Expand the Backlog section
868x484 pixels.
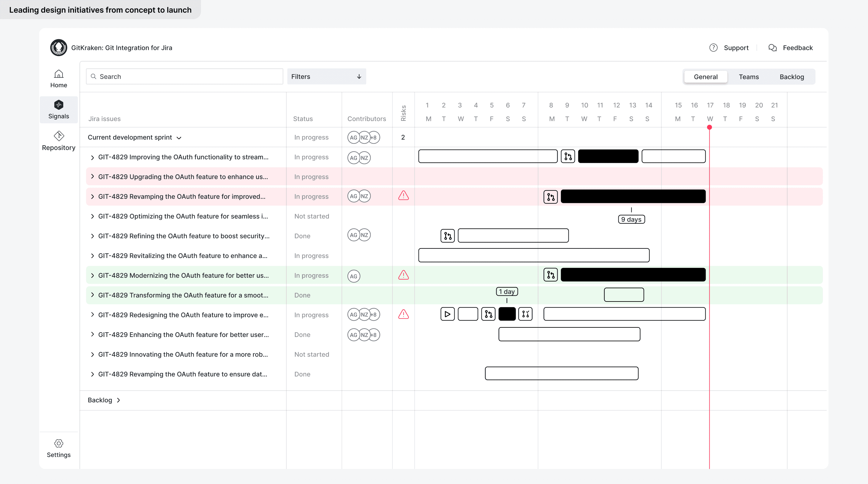point(118,400)
